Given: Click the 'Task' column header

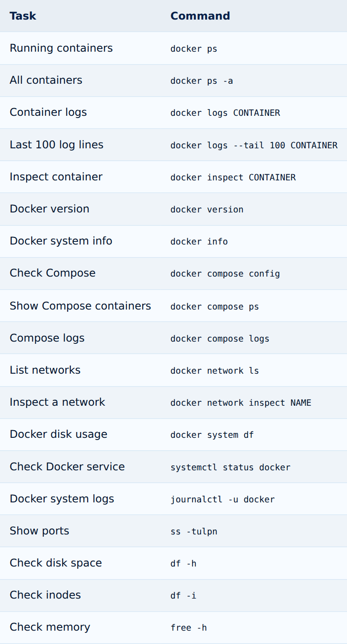Looking at the screenshot, I should (23, 16).
